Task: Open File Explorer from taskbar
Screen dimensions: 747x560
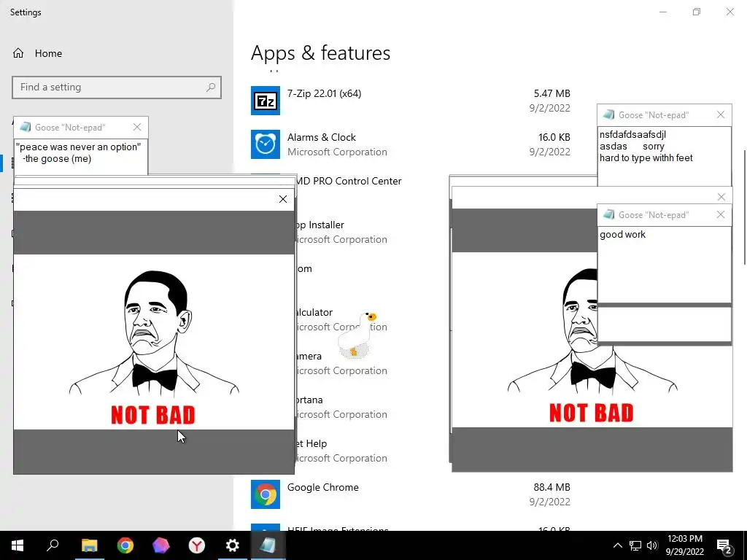Action: pos(89,545)
